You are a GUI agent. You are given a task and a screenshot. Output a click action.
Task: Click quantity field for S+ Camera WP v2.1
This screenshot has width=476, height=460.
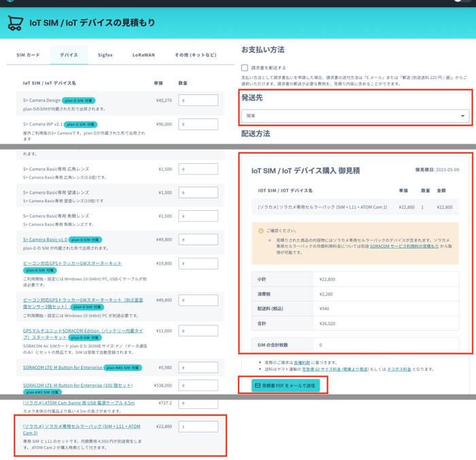199,124
